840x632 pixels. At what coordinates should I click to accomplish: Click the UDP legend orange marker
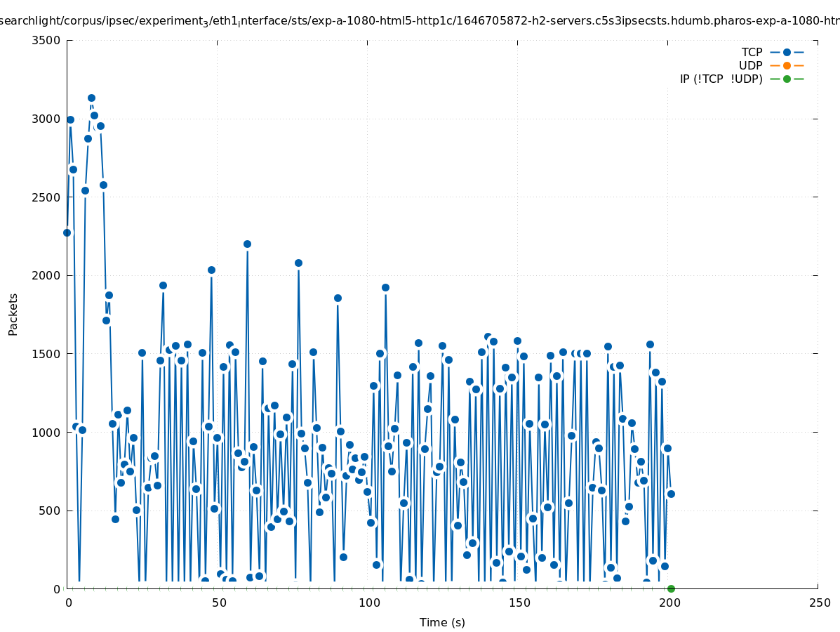(787, 65)
